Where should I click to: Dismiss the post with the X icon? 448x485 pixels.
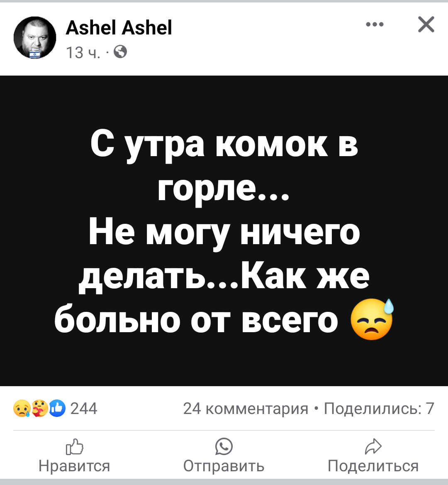click(x=426, y=24)
